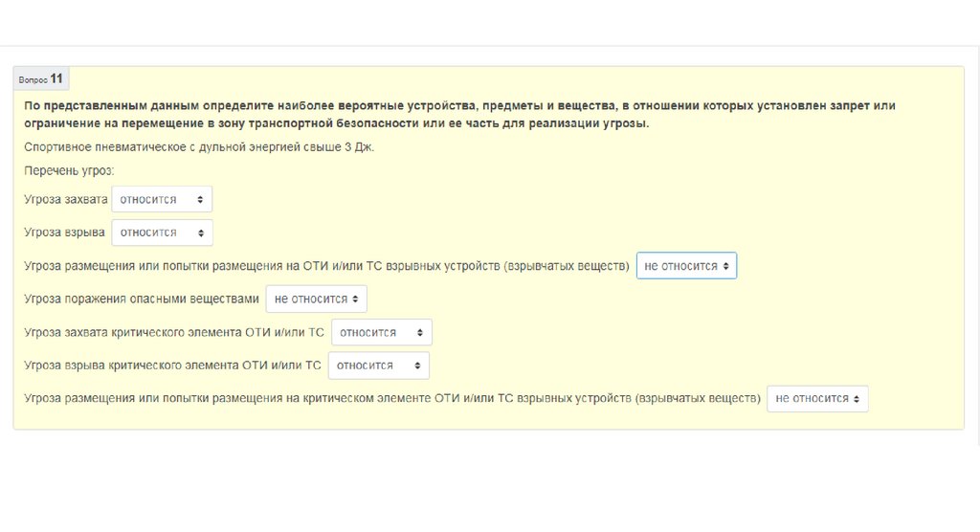
Task: Click the "Перечень угроз:" label
Action: click(x=69, y=170)
